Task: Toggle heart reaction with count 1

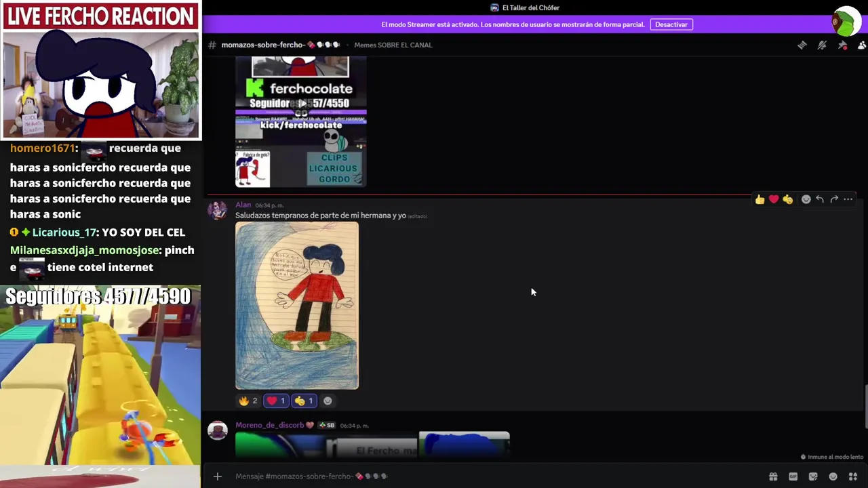Action: coord(276,401)
